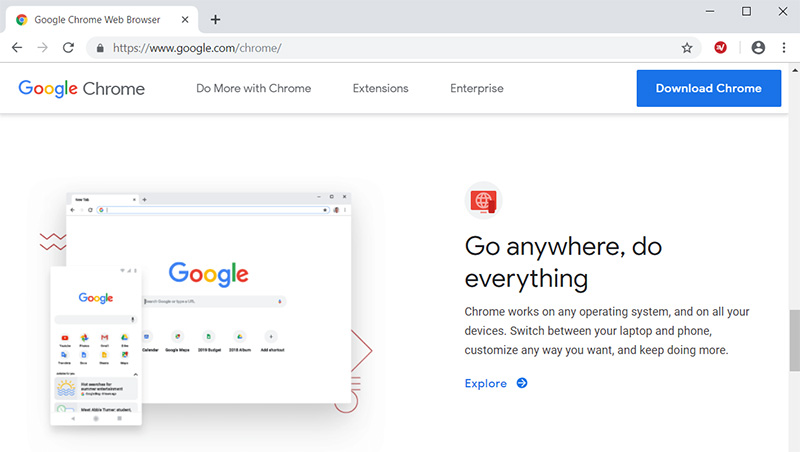The width and height of the screenshot is (800, 452).
Task: Open a new tab with plus button
Action: click(215, 19)
